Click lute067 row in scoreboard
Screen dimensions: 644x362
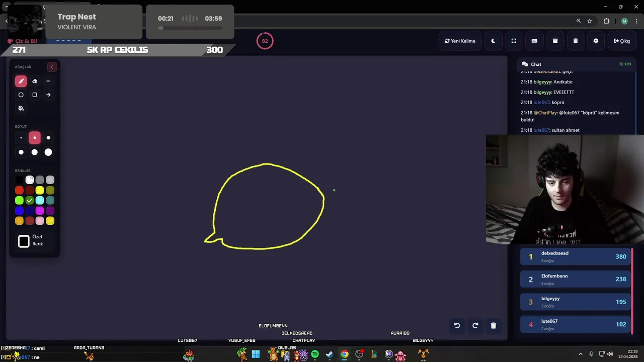click(x=576, y=324)
